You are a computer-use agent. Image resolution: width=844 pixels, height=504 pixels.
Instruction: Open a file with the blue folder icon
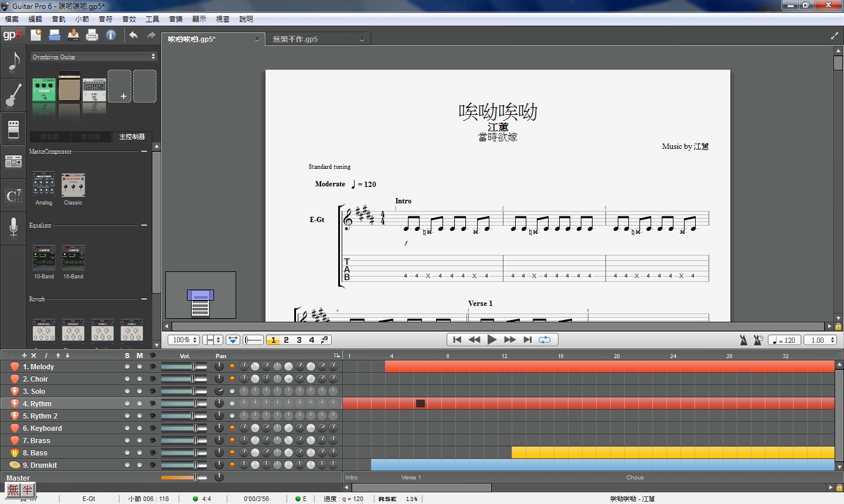pyautogui.click(x=55, y=35)
